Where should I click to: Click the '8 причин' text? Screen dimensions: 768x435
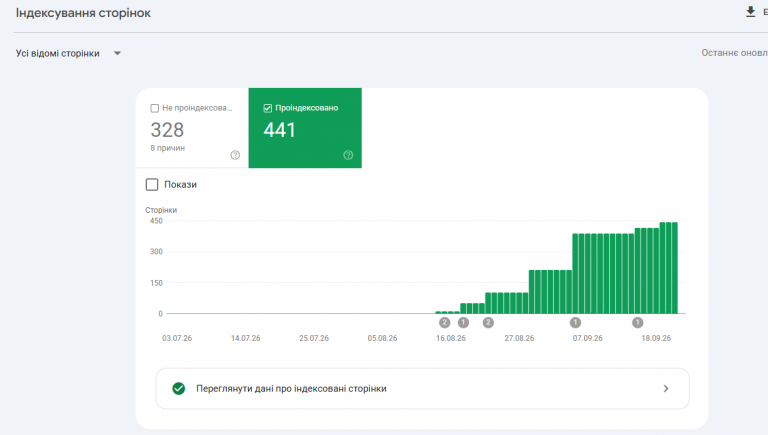pyautogui.click(x=168, y=148)
